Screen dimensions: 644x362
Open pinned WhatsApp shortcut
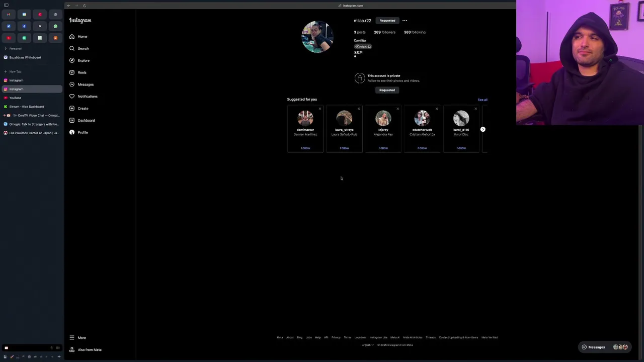(x=55, y=26)
